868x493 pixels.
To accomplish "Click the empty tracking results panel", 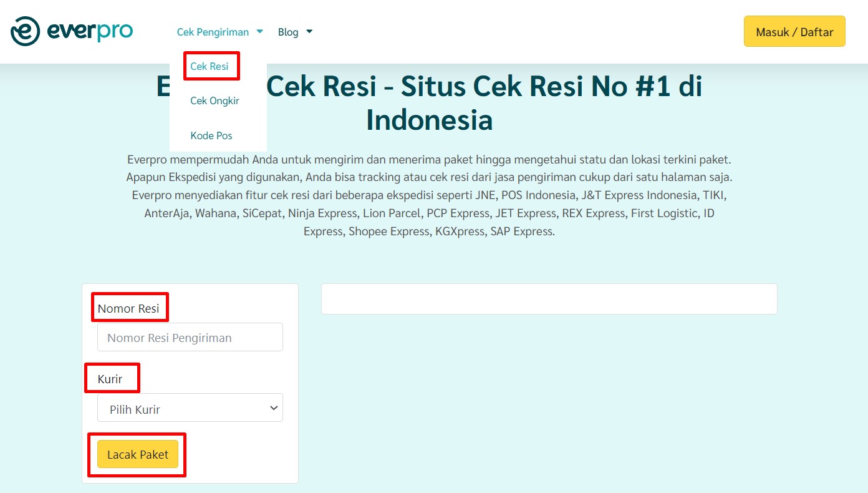I will point(549,298).
